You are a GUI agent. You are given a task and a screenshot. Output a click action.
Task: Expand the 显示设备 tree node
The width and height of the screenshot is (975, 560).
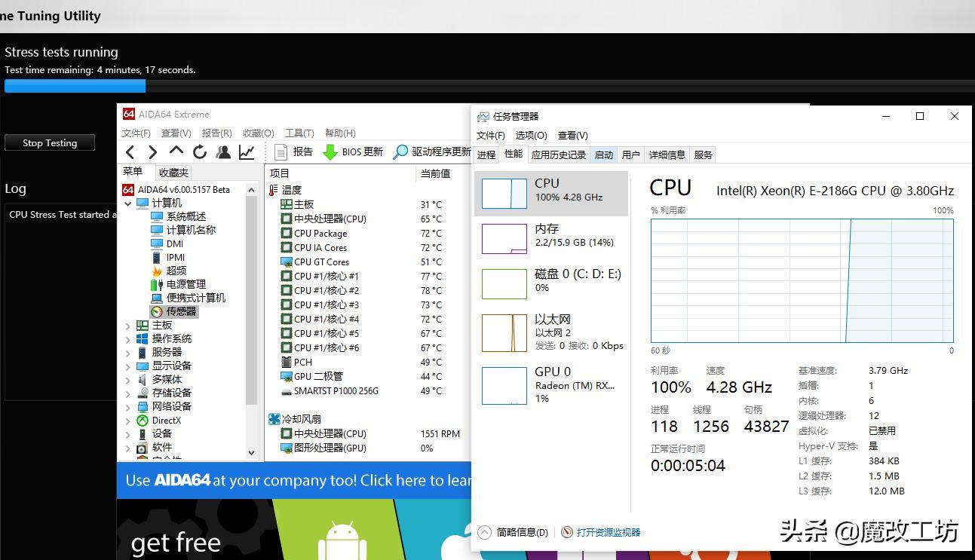127,366
